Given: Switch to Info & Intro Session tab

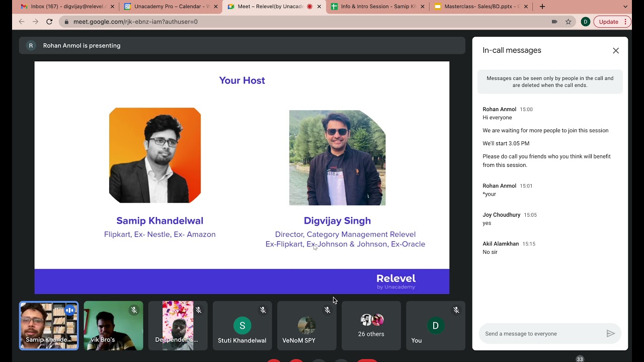Looking at the screenshot, I should point(377,7).
